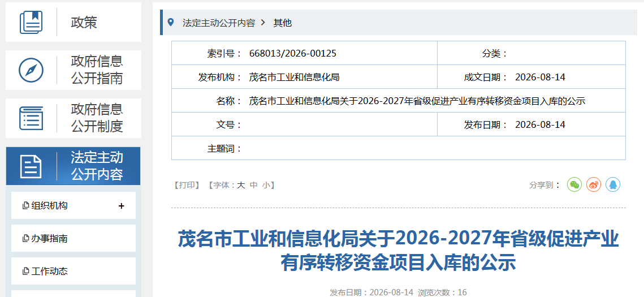Screen dimensions: 644x297
Task: Share the article to WeChat
Action: tap(574, 184)
